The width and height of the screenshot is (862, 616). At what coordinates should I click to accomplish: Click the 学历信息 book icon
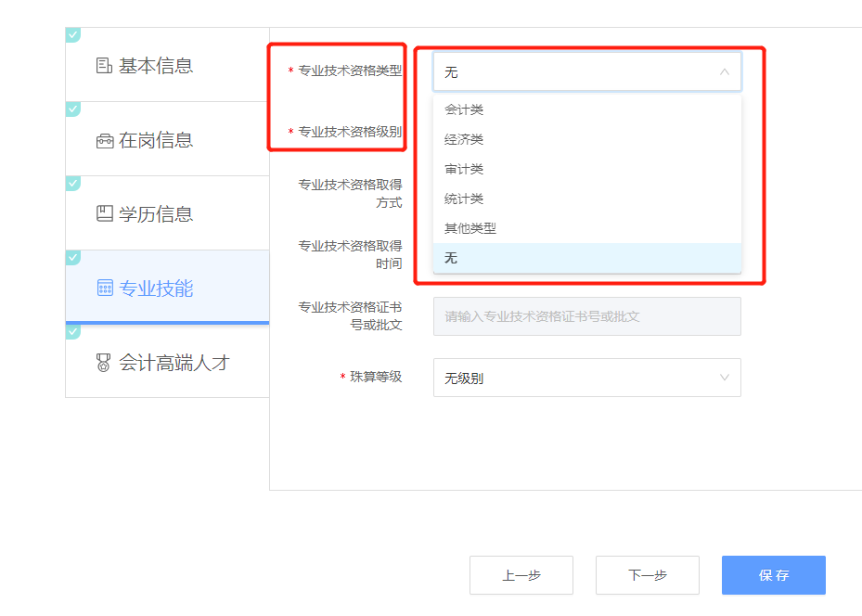[104, 214]
